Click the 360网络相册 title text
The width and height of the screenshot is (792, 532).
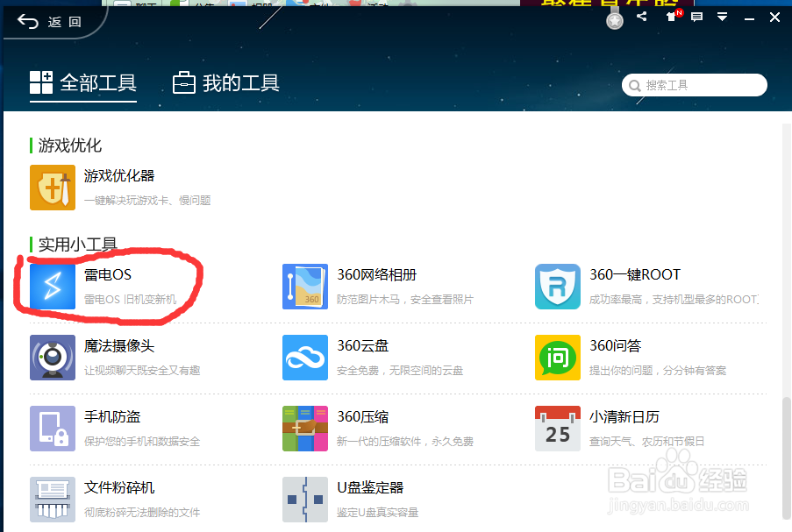coord(377,274)
